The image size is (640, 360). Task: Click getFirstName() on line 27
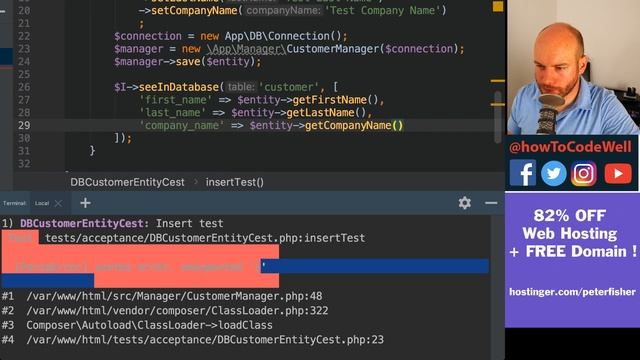pos(336,100)
